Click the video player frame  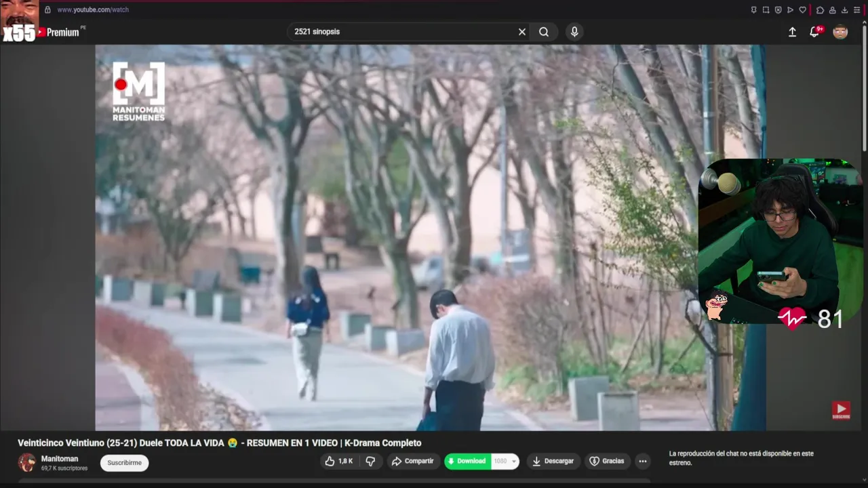430,237
